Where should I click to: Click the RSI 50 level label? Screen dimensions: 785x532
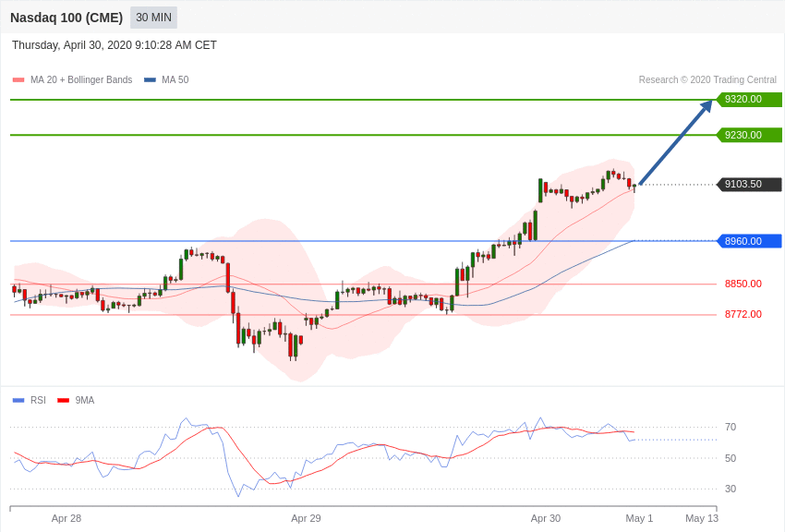tap(731, 458)
